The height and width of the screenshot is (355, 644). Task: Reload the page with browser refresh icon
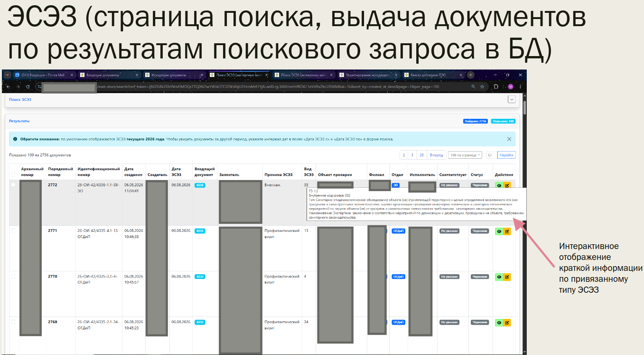coord(28,87)
